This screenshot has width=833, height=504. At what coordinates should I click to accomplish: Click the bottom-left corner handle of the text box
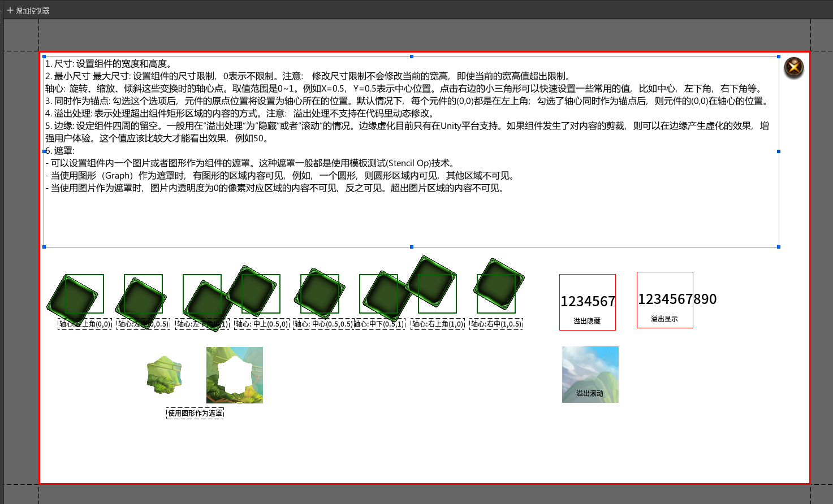coord(44,247)
